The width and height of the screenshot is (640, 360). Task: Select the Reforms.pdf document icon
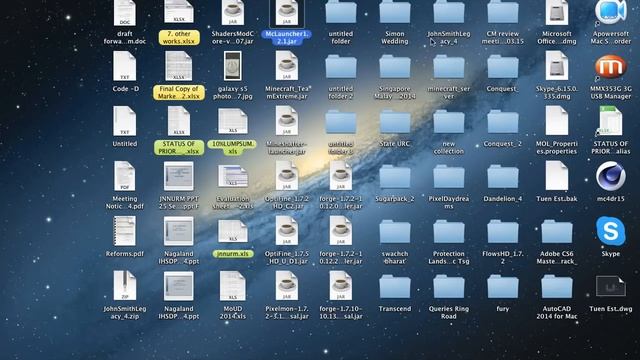[x=124, y=231]
